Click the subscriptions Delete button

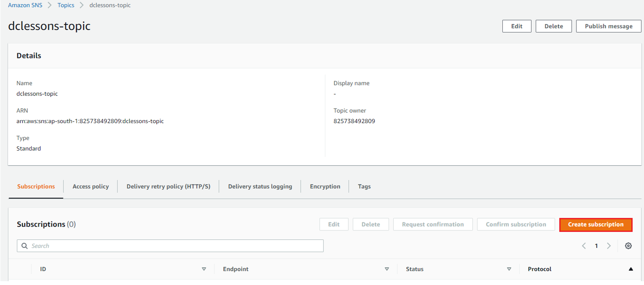[370, 225]
